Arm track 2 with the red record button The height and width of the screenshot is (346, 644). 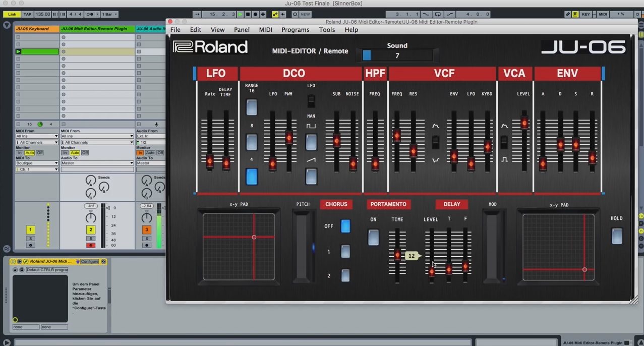click(x=91, y=245)
